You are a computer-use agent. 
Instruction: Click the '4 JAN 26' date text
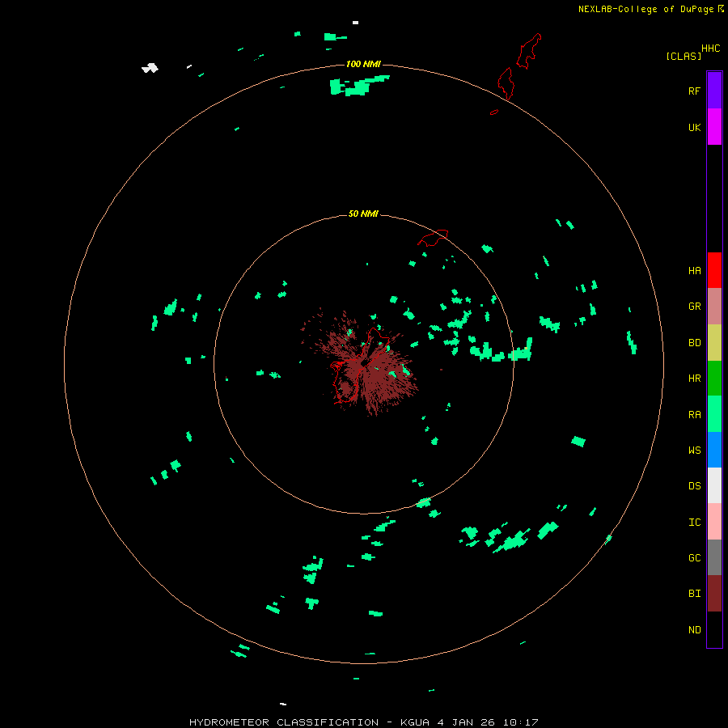pos(466,722)
